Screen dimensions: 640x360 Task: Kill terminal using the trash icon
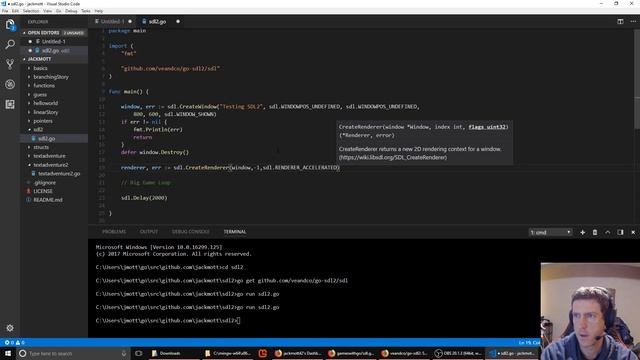595,232
